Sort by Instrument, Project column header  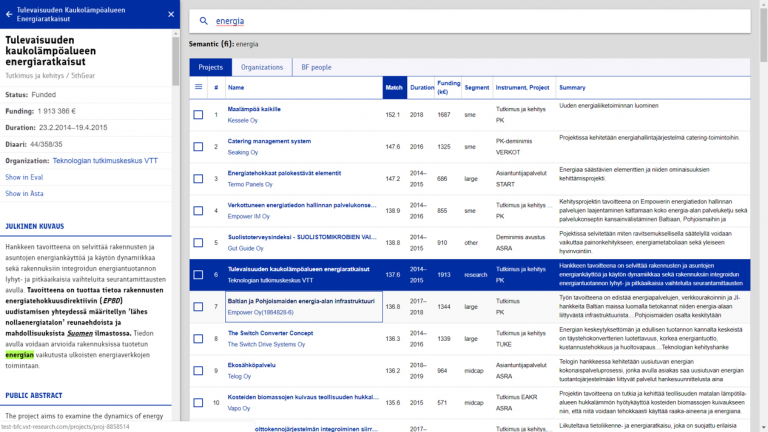click(522, 88)
